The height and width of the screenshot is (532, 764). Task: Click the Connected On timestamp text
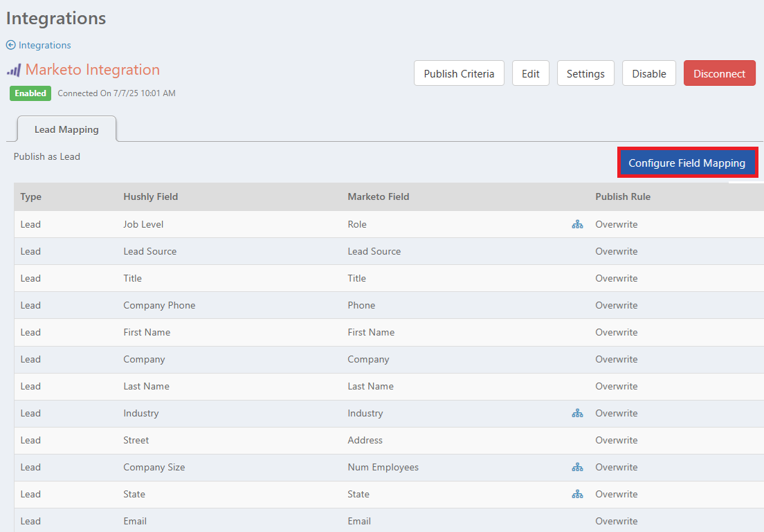[116, 93]
